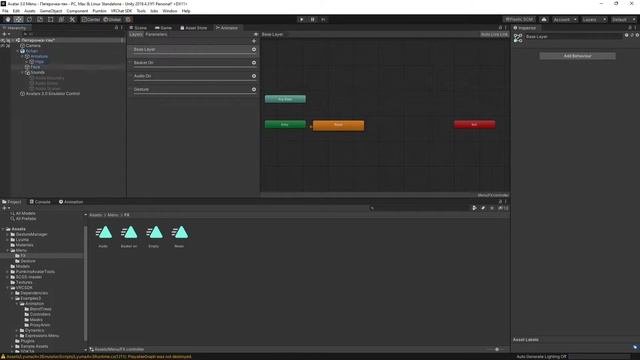Toggle the Center pivot mode button
The image size is (640, 360).
(91, 19)
